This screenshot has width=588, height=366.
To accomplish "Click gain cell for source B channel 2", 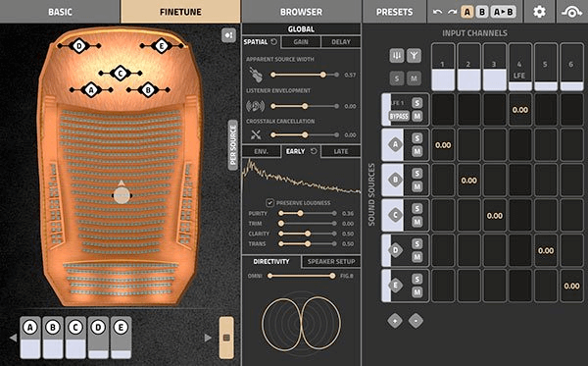I will [468, 181].
